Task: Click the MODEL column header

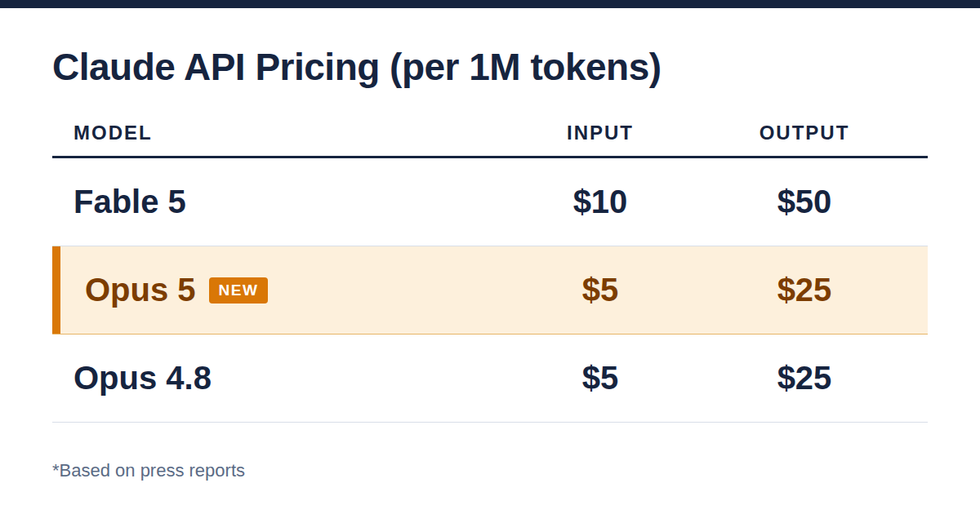Action: [113, 133]
